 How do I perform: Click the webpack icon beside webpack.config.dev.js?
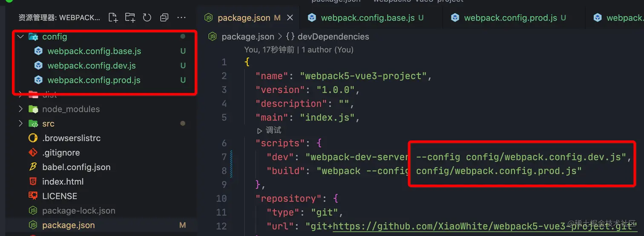click(x=38, y=65)
